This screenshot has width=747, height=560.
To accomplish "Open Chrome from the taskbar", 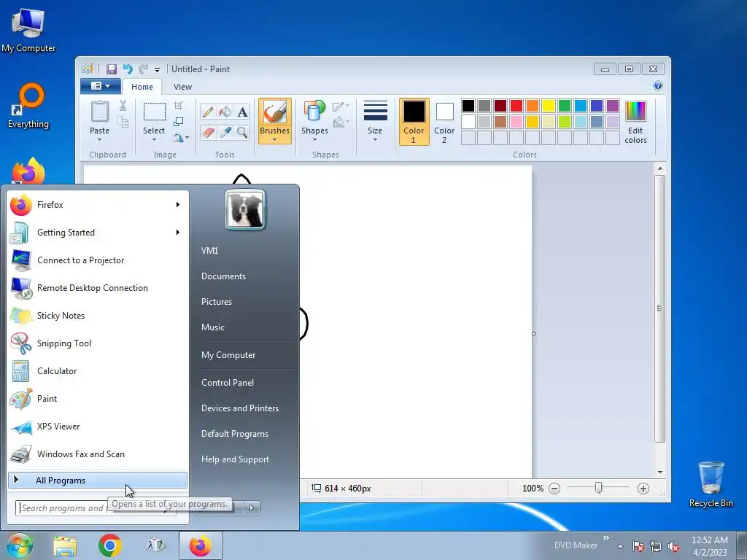I will 110,545.
